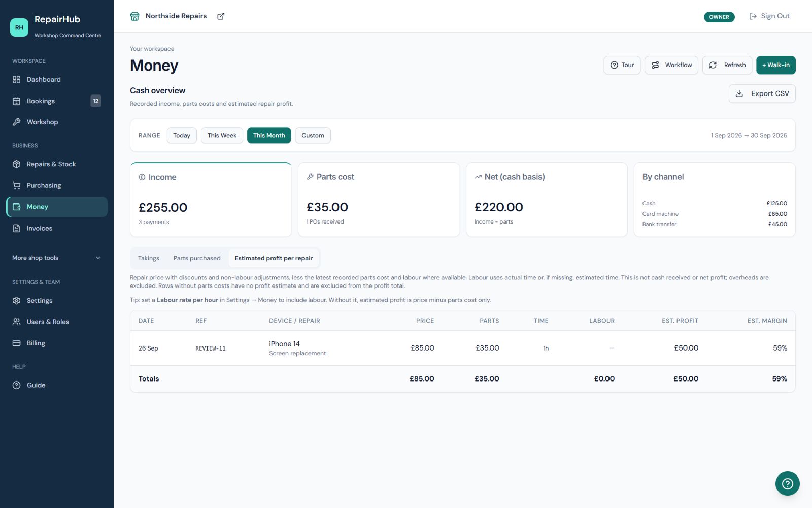Select the Parts cost card
This screenshot has height=508, width=812.
[x=379, y=200]
